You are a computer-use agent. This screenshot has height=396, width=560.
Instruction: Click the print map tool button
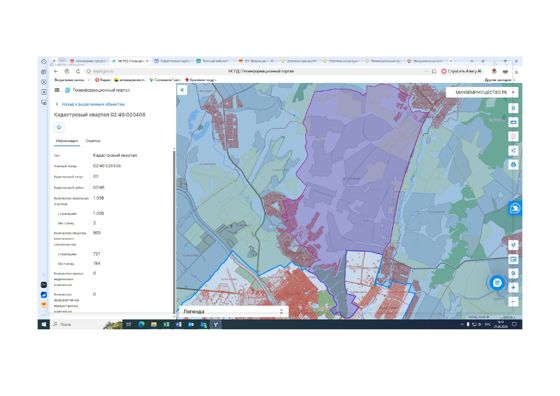[x=513, y=165]
